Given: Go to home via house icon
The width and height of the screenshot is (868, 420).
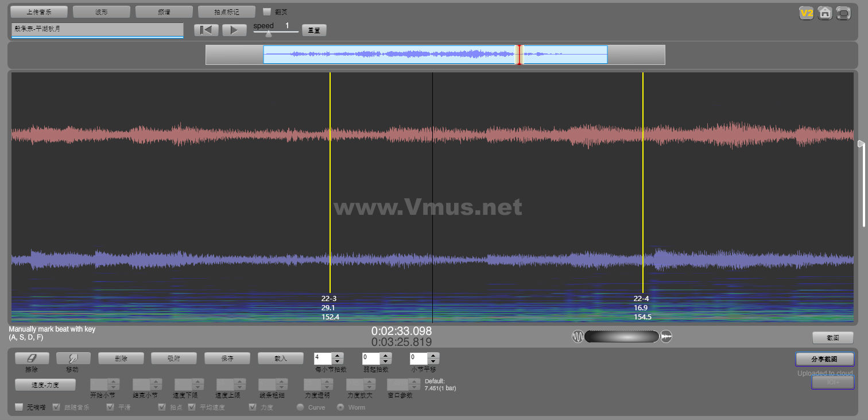Looking at the screenshot, I should point(825,13).
